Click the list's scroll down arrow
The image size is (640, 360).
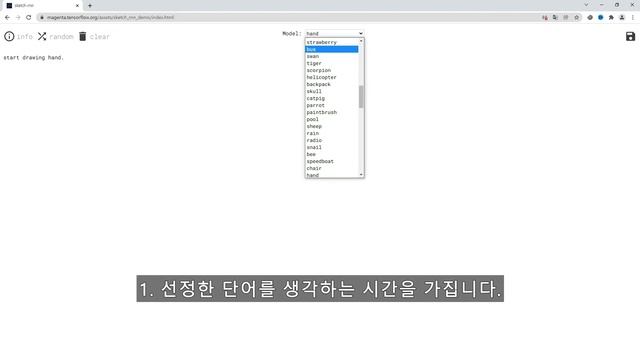[361, 175]
